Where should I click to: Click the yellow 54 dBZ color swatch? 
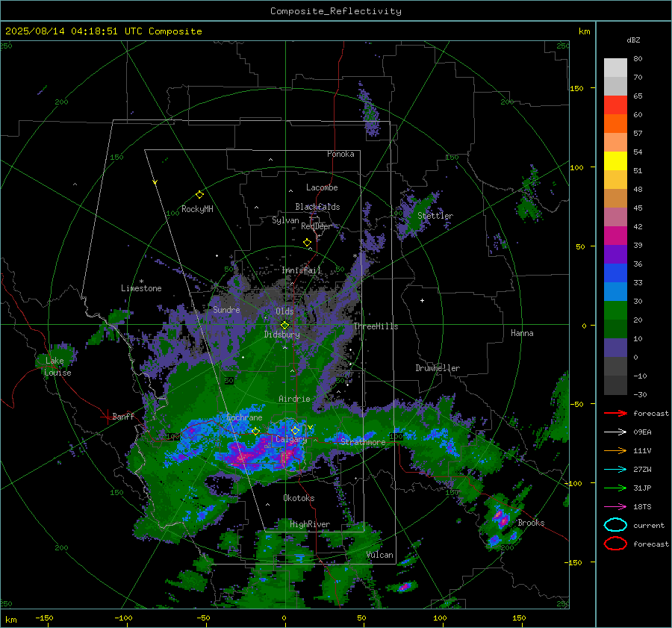point(615,161)
